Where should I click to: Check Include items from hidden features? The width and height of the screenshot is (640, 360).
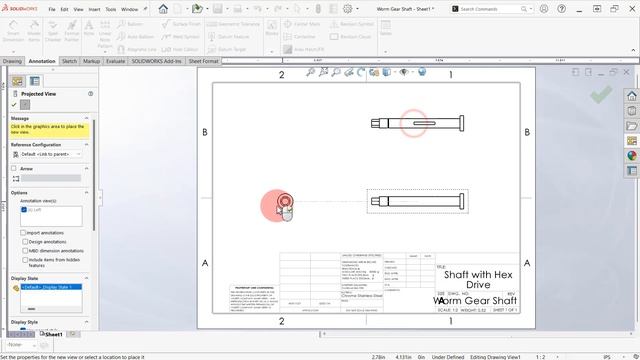[x=25, y=260]
